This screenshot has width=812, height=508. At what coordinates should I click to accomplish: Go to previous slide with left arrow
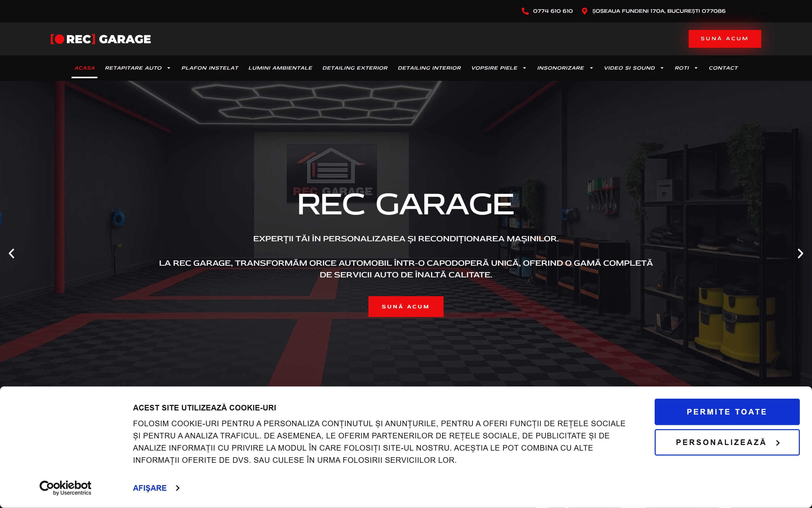tap(11, 253)
